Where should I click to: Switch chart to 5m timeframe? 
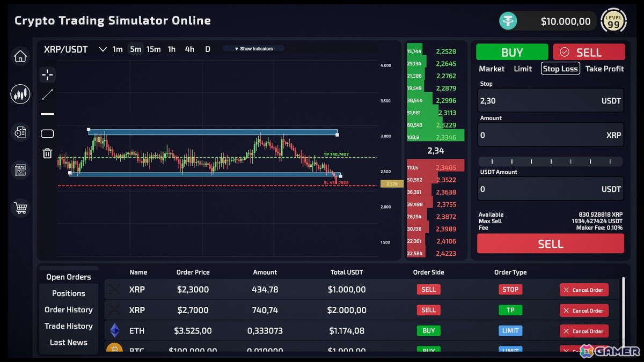click(x=135, y=49)
